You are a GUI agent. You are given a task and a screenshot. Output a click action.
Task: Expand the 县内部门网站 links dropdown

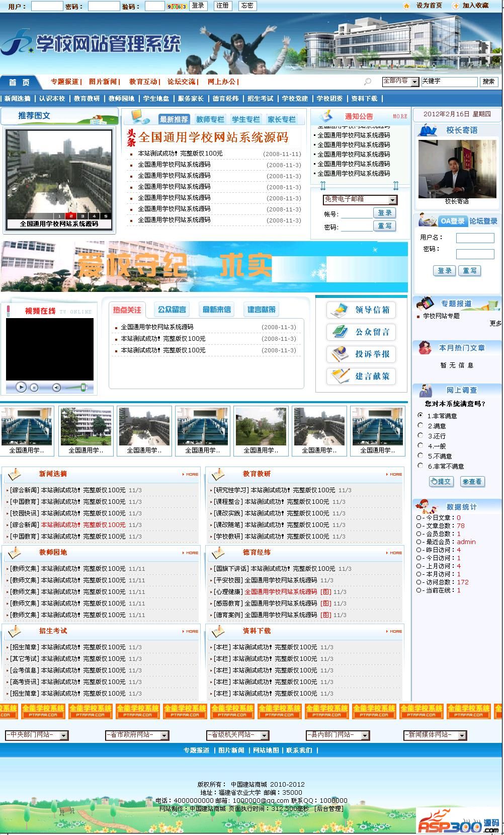[x=338, y=735]
